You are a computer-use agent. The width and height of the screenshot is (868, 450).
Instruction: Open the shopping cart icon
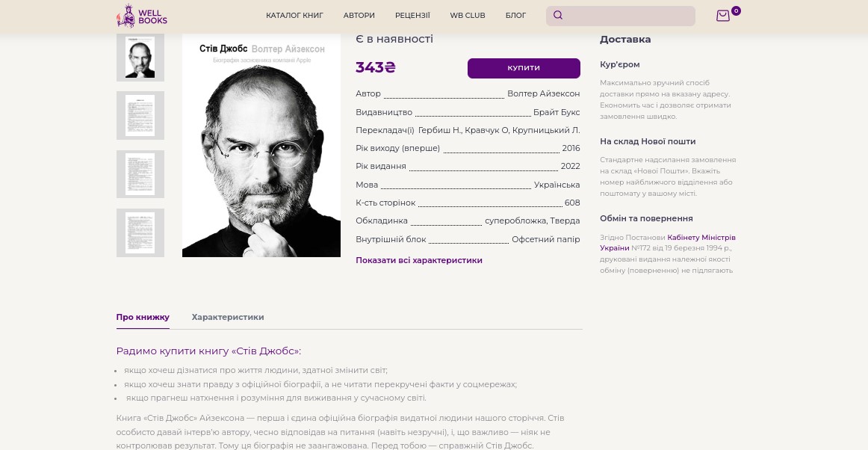(x=723, y=16)
